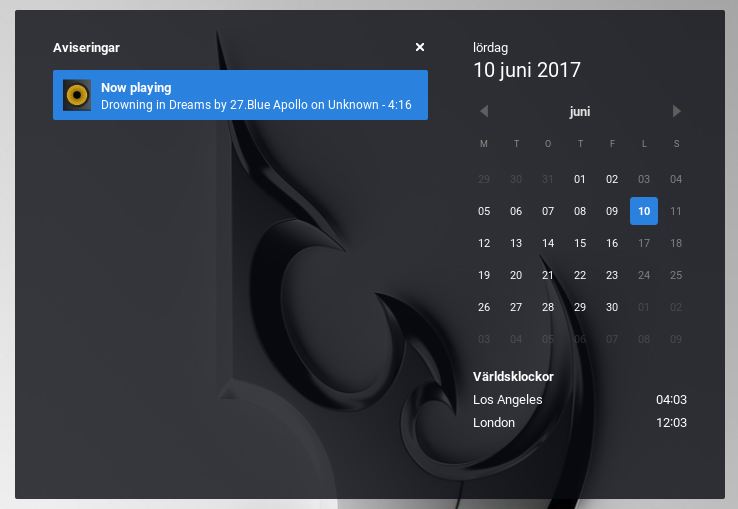Select June 15 in the calendar

(580, 243)
